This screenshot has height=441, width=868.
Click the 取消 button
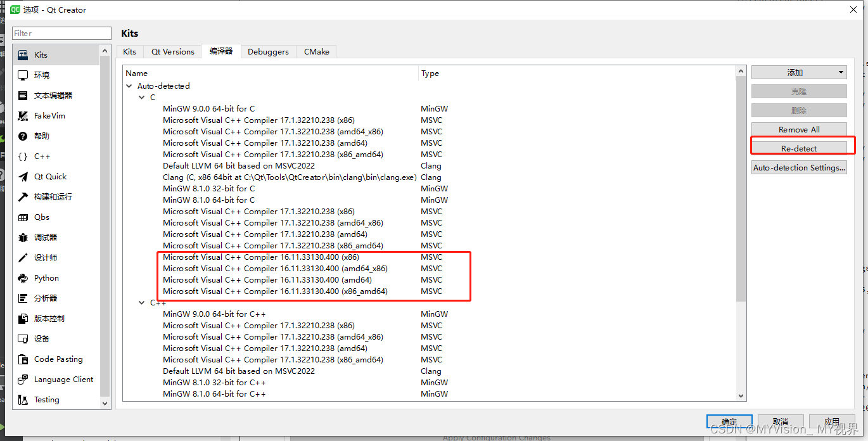coord(781,421)
